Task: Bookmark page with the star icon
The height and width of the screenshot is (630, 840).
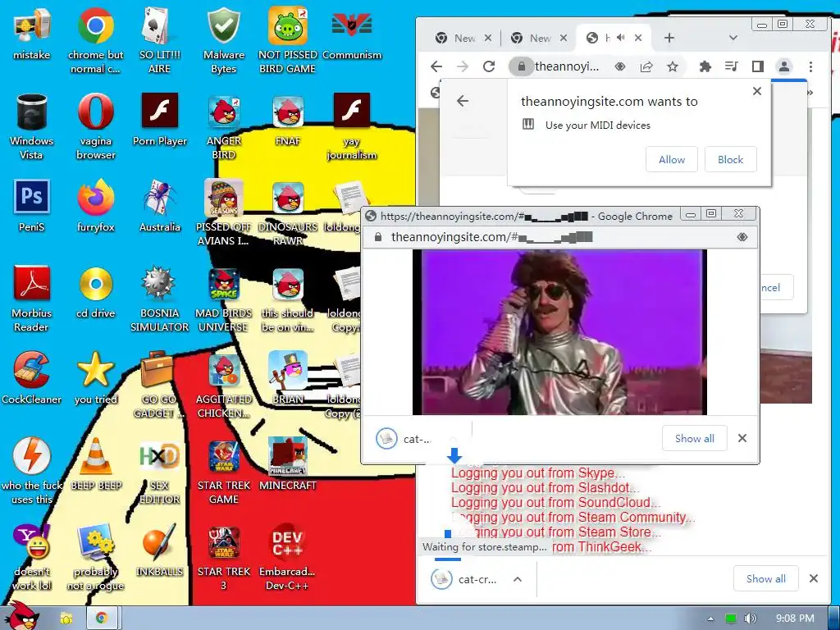Action: point(673,66)
